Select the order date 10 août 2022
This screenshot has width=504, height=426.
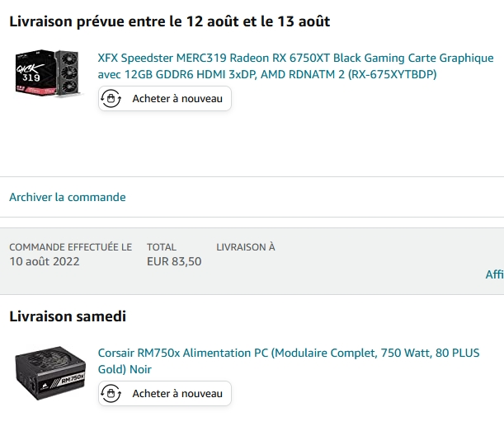click(x=45, y=262)
